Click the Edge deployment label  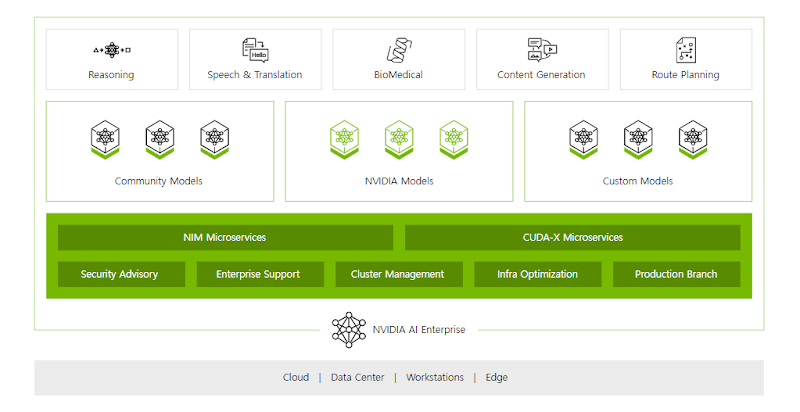tap(496, 378)
